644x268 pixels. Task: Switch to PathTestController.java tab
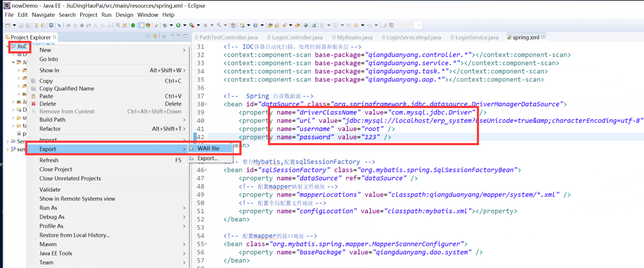[226, 37]
